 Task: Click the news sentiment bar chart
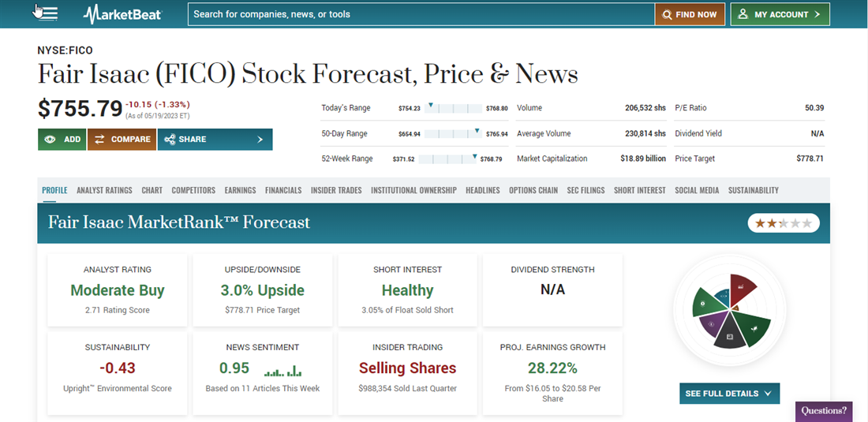pyautogui.click(x=282, y=370)
